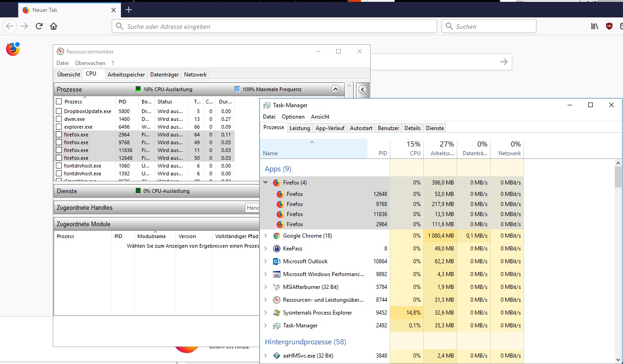Expand MSIAfterburner (32 Bit) entry
The height and width of the screenshot is (364, 623).
click(266, 287)
